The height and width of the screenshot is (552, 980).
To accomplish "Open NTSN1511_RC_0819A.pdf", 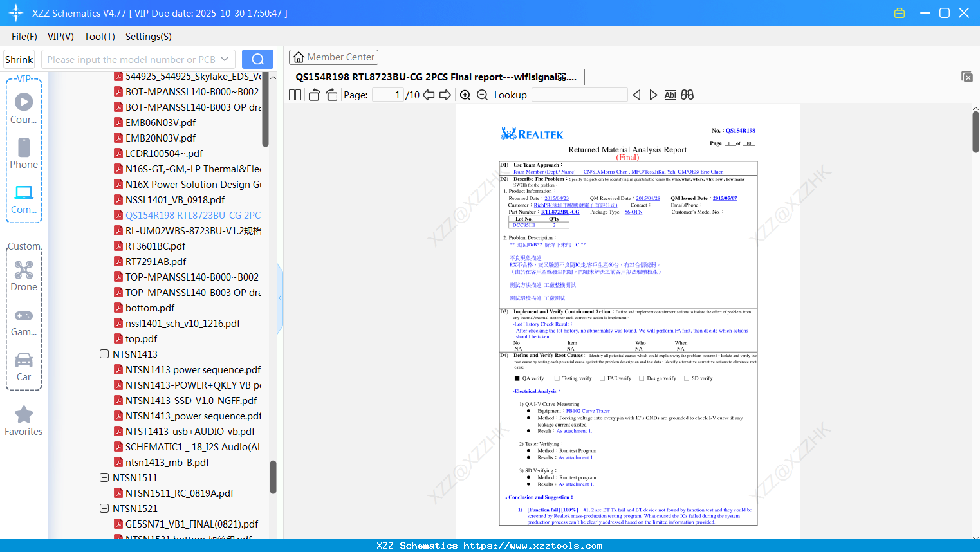I will click(x=180, y=493).
